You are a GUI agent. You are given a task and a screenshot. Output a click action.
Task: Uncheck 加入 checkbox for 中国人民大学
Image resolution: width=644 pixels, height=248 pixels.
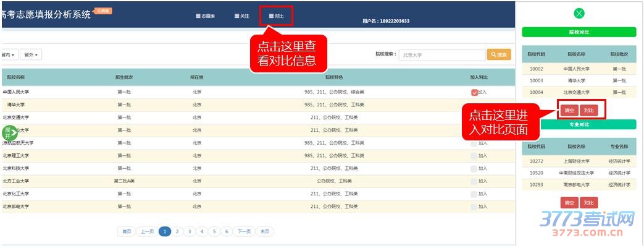click(474, 92)
